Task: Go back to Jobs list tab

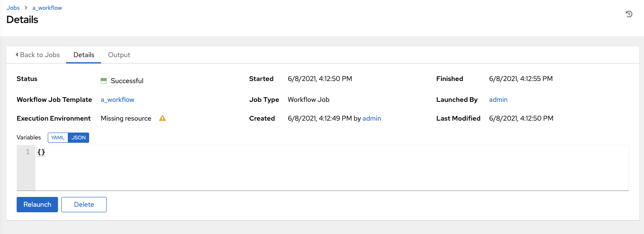Action: [x=38, y=55]
